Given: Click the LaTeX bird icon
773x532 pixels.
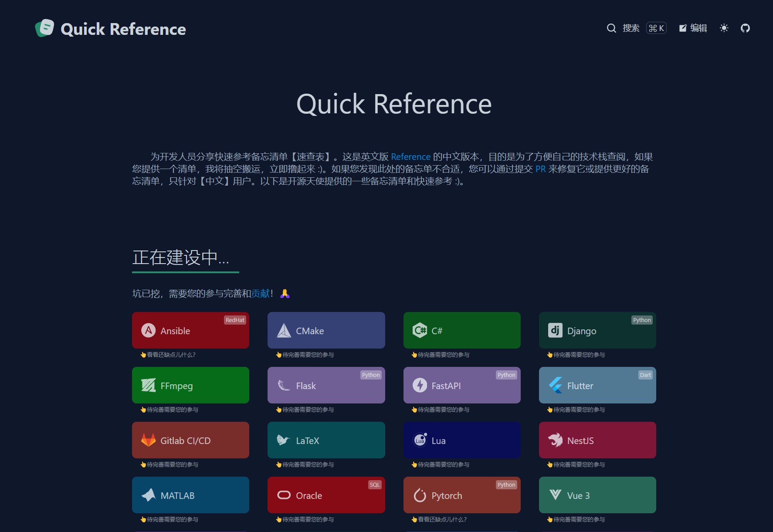Looking at the screenshot, I should [x=284, y=440].
